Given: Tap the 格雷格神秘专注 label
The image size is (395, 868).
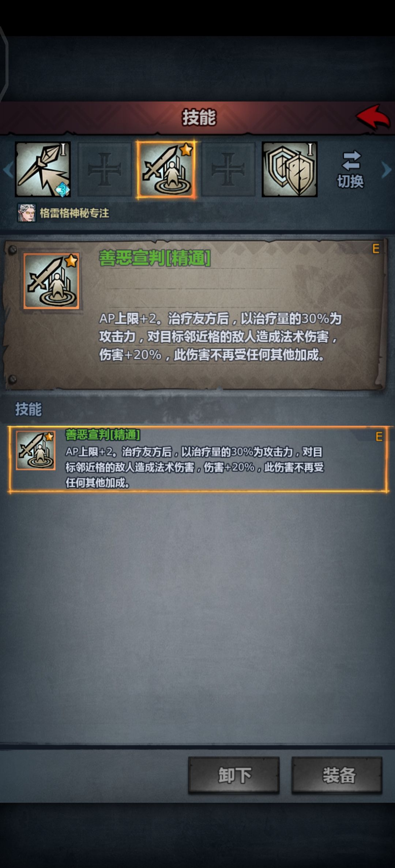Looking at the screenshot, I should click(74, 213).
